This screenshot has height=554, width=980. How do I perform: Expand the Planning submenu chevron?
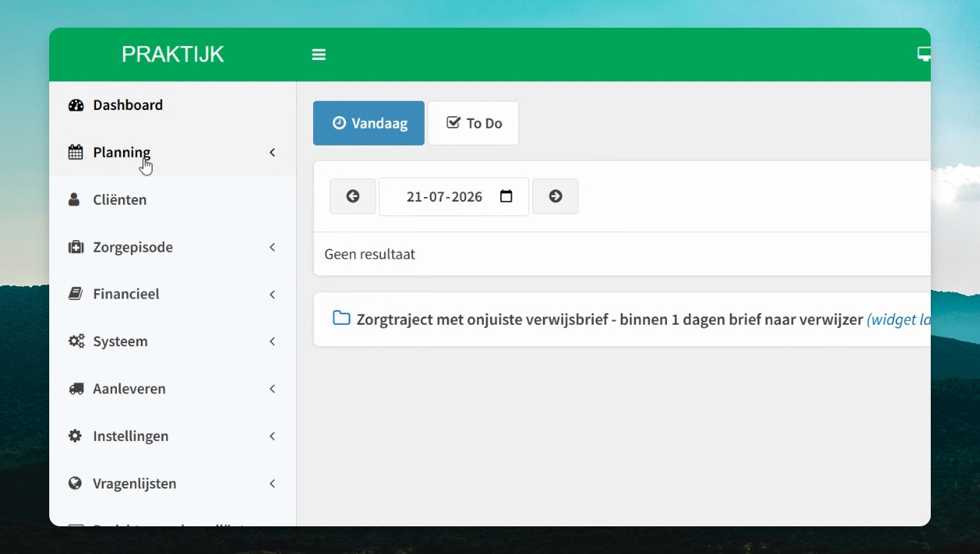point(272,152)
